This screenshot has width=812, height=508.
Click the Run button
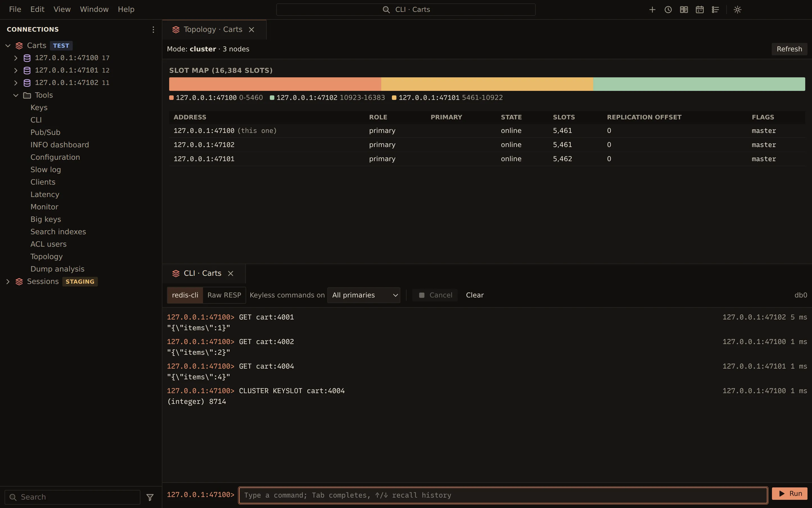789,494
